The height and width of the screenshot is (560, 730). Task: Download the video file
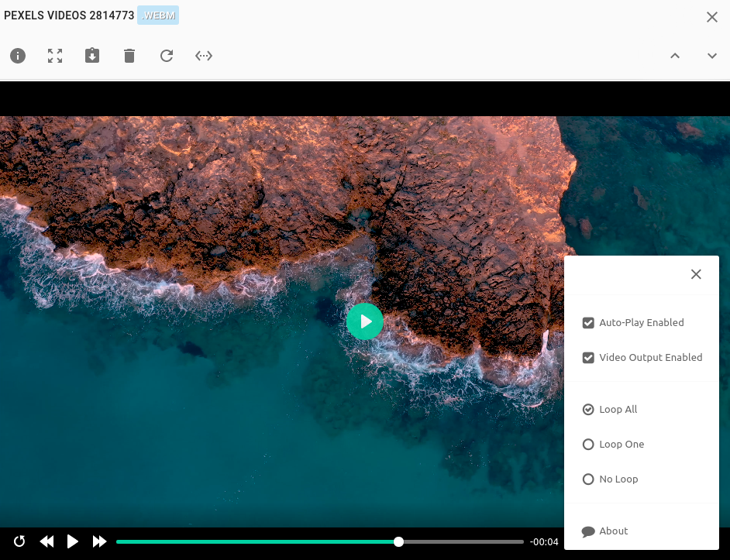(x=92, y=56)
